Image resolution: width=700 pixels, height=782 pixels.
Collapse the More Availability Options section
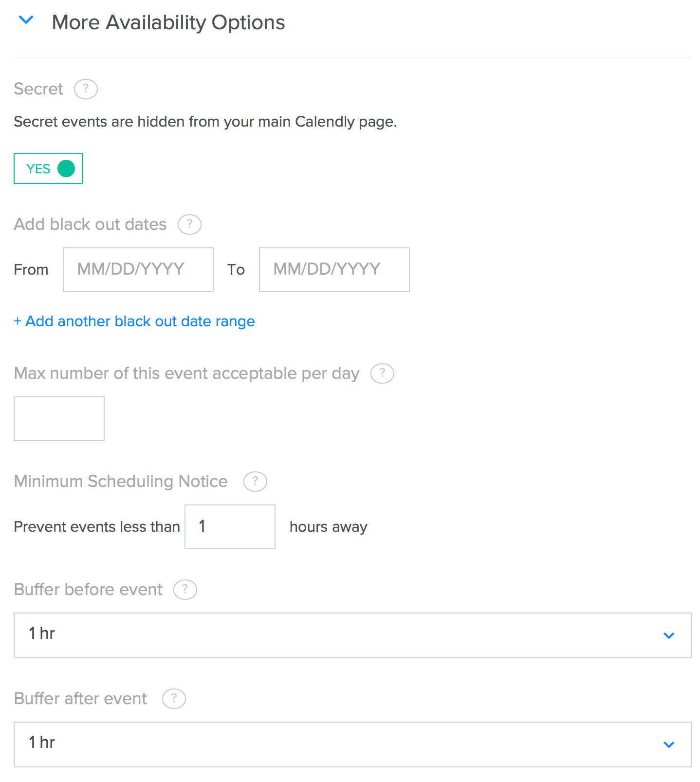[26, 20]
